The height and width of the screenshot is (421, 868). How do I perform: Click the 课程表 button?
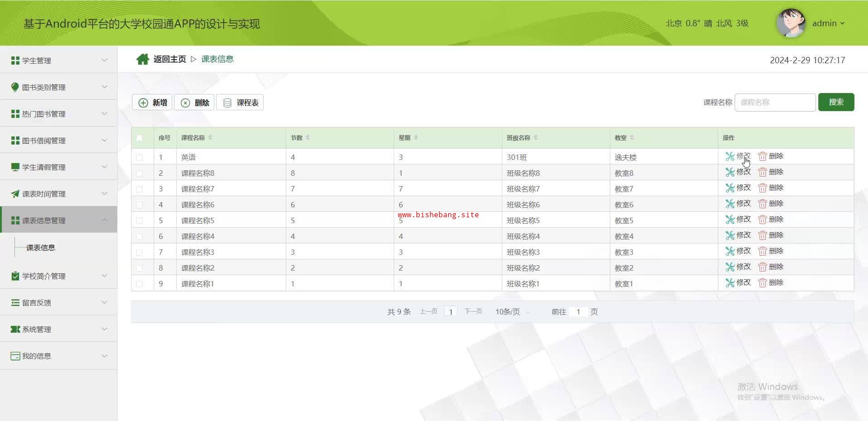(240, 103)
